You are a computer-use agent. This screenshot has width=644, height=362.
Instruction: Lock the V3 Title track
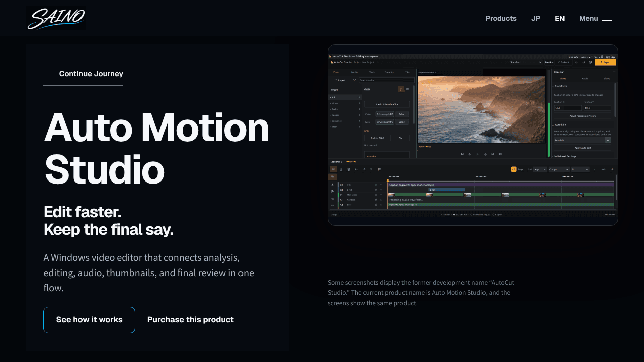pos(376,185)
